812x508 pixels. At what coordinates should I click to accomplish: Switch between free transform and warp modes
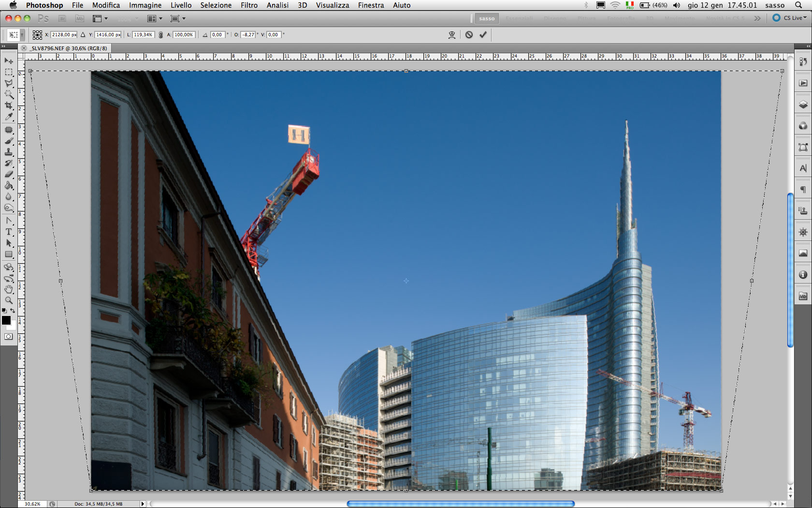tap(452, 35)
